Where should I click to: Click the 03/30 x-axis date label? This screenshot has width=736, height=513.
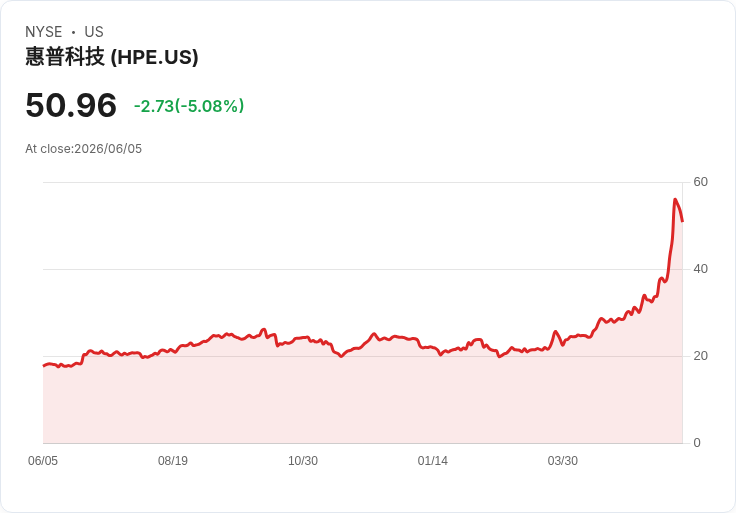pyautogui.click(x=563, y=461)
